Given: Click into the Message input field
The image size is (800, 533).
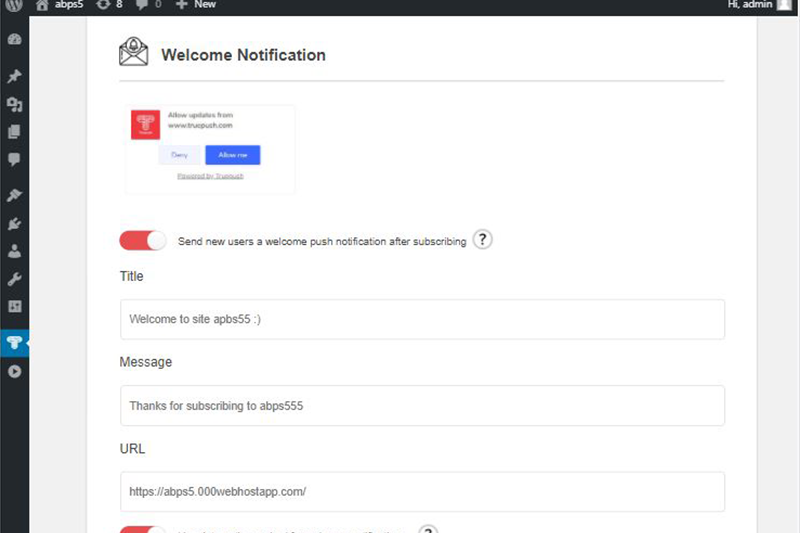Looking at the screenshot, I should (422, 405).
